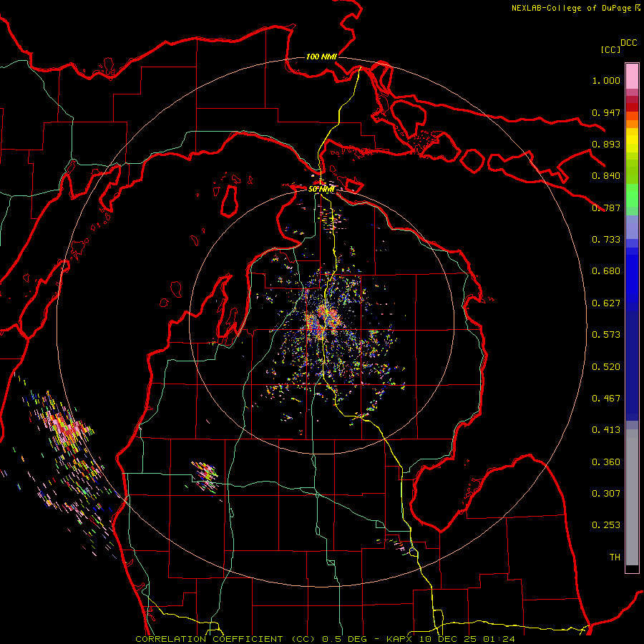
Task: Click the [CC] legend unit label
Action: (x=610, y=49)
